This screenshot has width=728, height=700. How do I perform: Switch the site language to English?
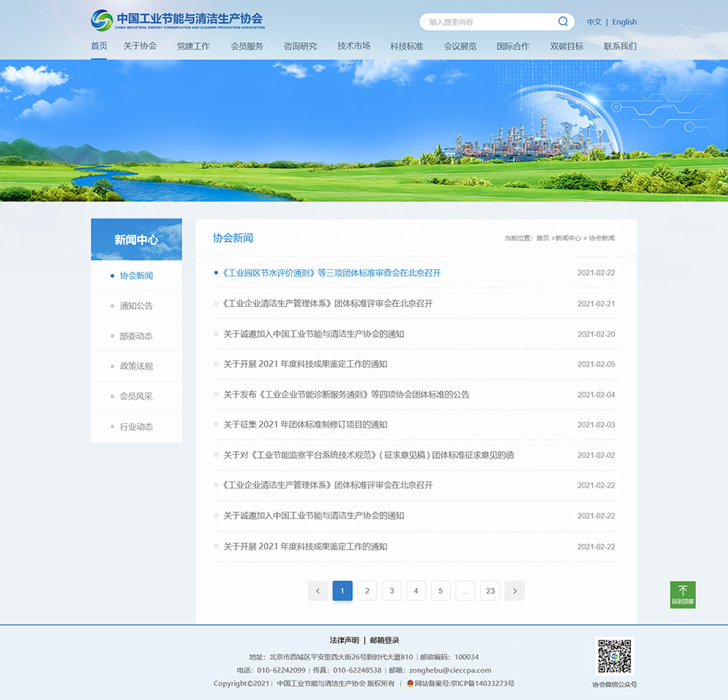(x=624, y=21)
